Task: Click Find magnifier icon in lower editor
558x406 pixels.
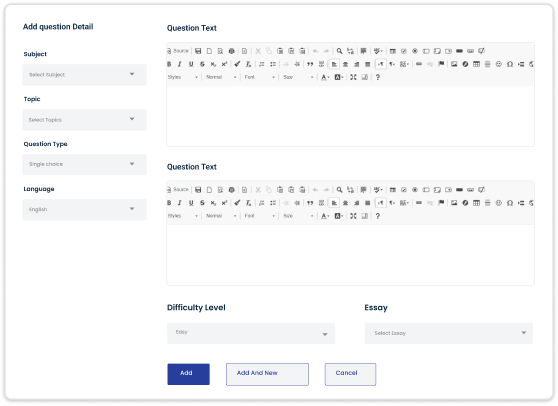Action: (339, 190)
